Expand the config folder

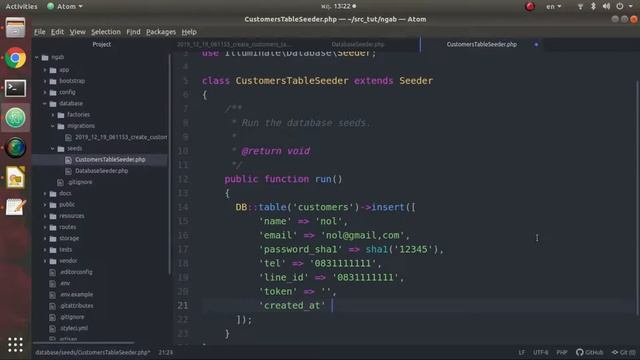45,93
